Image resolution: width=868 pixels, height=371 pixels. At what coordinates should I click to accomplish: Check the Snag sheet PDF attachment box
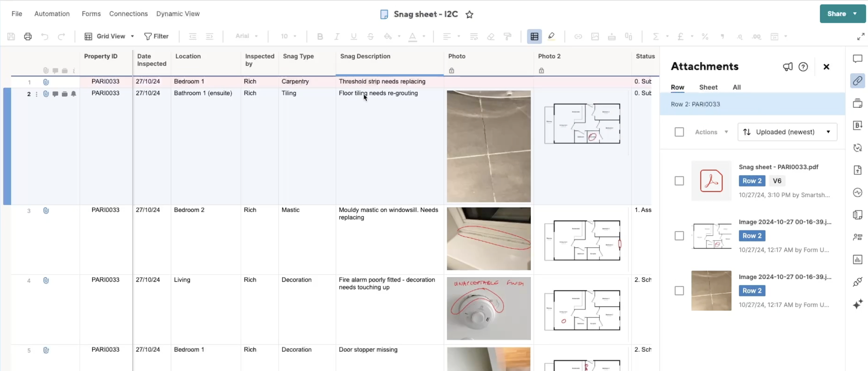(679, 181)
